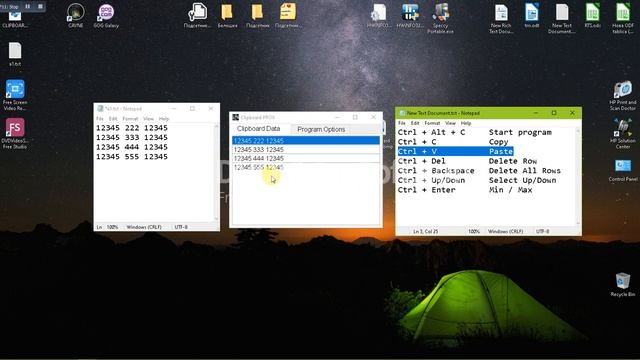Click the square stop icon in recorder bar

click(40, 7)
